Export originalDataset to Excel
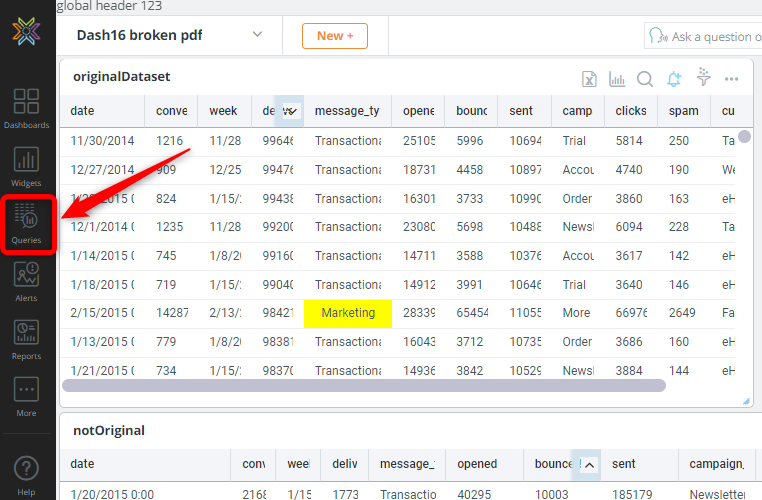Image resolution: width=762 pixels, height=500 pixels. pyautogui.click(x=590, y=79)
